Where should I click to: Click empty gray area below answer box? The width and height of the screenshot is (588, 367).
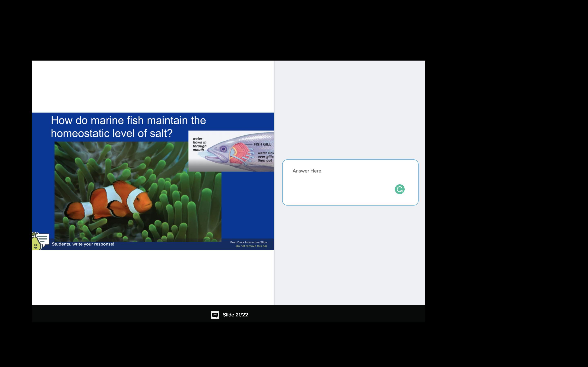point(350,255)
